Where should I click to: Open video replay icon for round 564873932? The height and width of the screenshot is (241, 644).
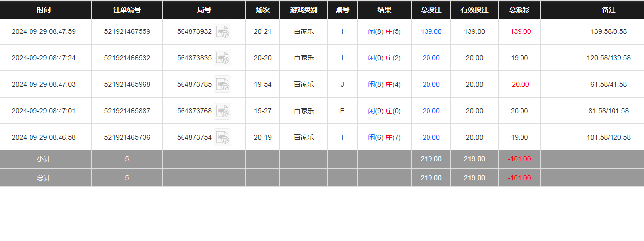pos(223,32)
